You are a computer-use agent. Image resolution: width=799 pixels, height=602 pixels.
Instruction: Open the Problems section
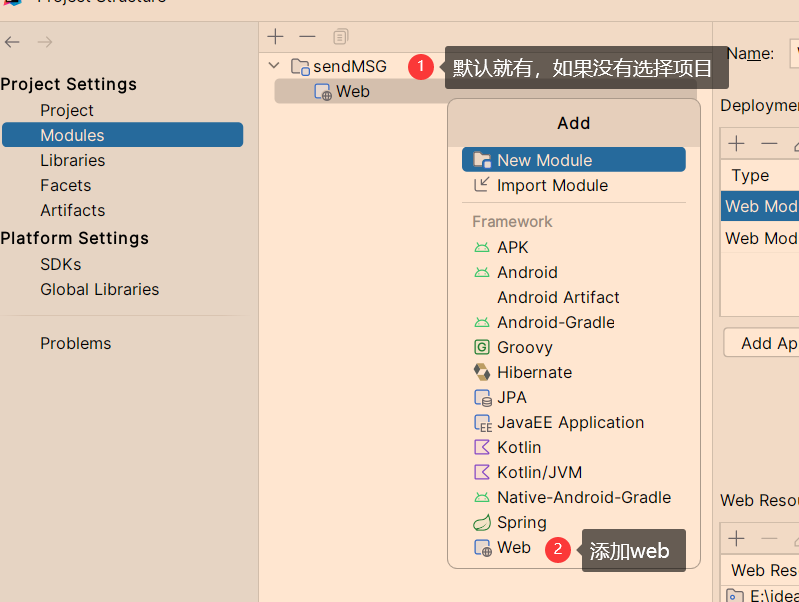tap(75, 343)
